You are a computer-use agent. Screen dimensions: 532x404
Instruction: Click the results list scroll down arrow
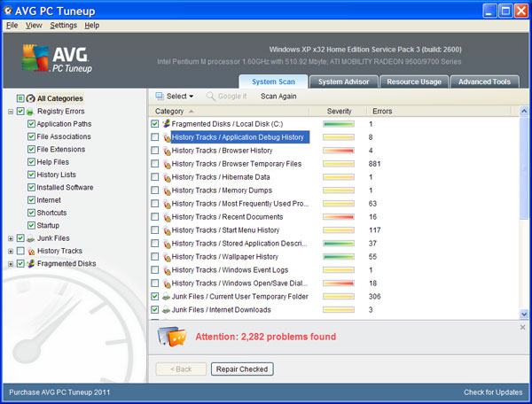click(x=524, y=315)
